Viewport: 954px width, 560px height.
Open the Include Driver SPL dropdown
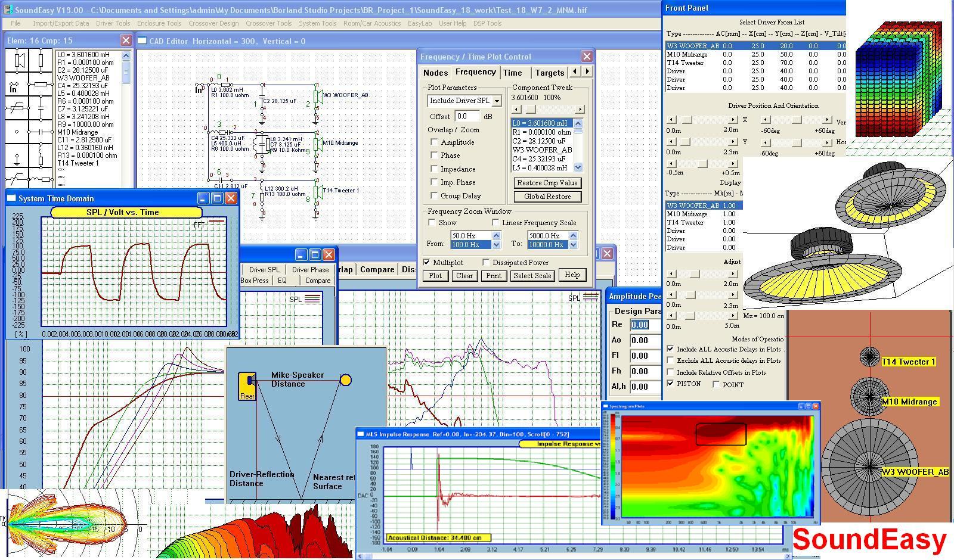point(497,101)
